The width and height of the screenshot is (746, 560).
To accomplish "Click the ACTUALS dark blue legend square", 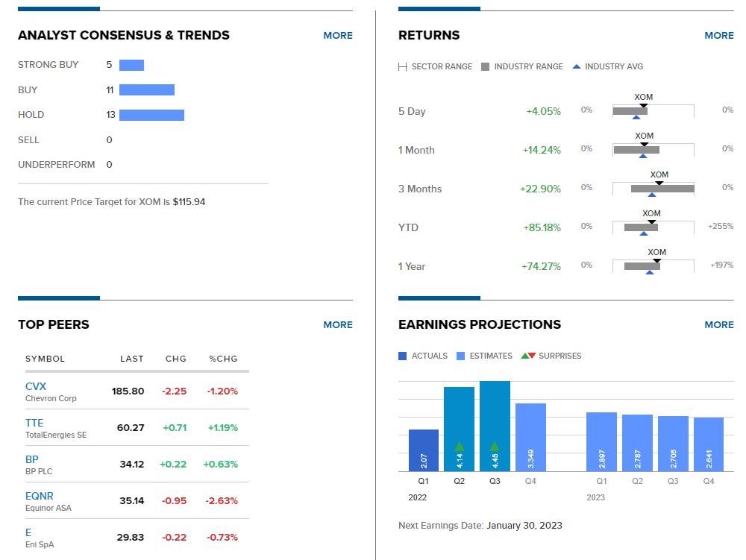I will pos(403,356).
